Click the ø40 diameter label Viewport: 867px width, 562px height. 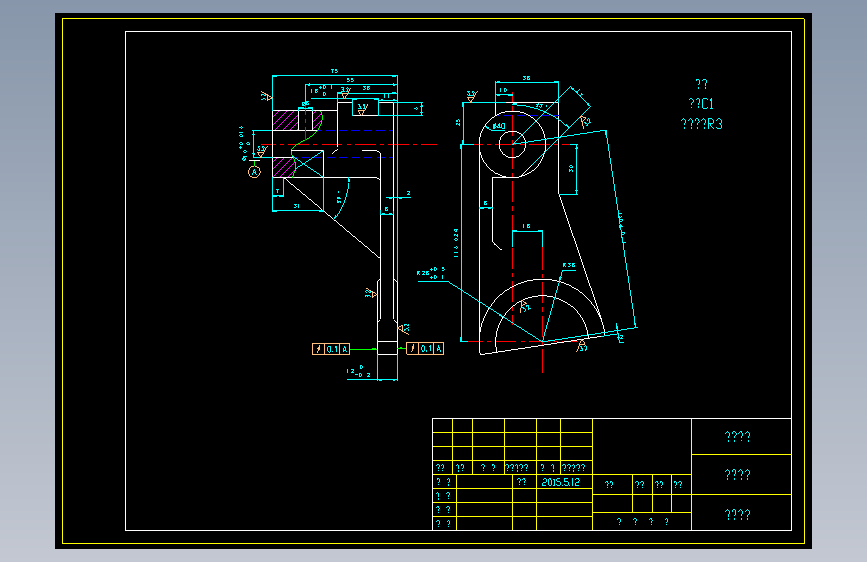point(499,126)
